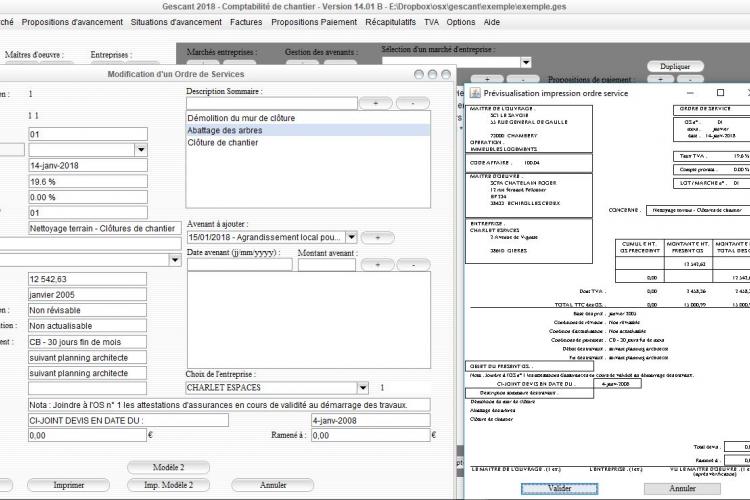
Task: Click the Prévisualisation window title icon
Action: 475,93
